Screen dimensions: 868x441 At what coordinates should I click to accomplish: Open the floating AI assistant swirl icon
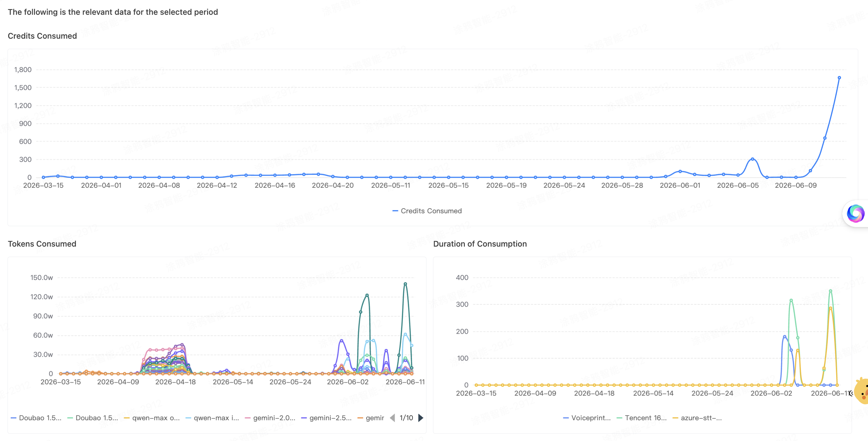click(855, 213)
